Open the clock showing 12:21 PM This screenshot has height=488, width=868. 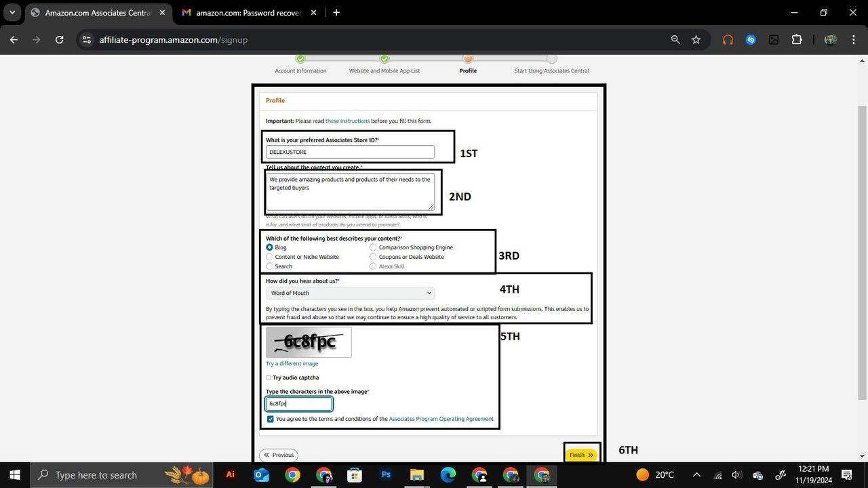click(814, 474)
